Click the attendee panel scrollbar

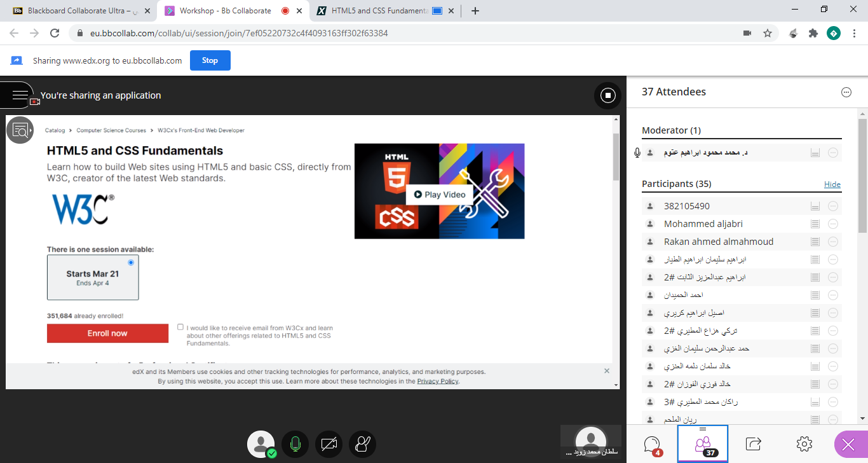pos(862,175)
